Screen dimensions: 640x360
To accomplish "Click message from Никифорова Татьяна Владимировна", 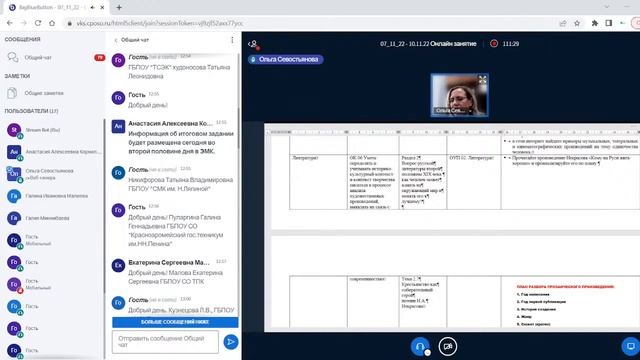I will pos(181,184).
